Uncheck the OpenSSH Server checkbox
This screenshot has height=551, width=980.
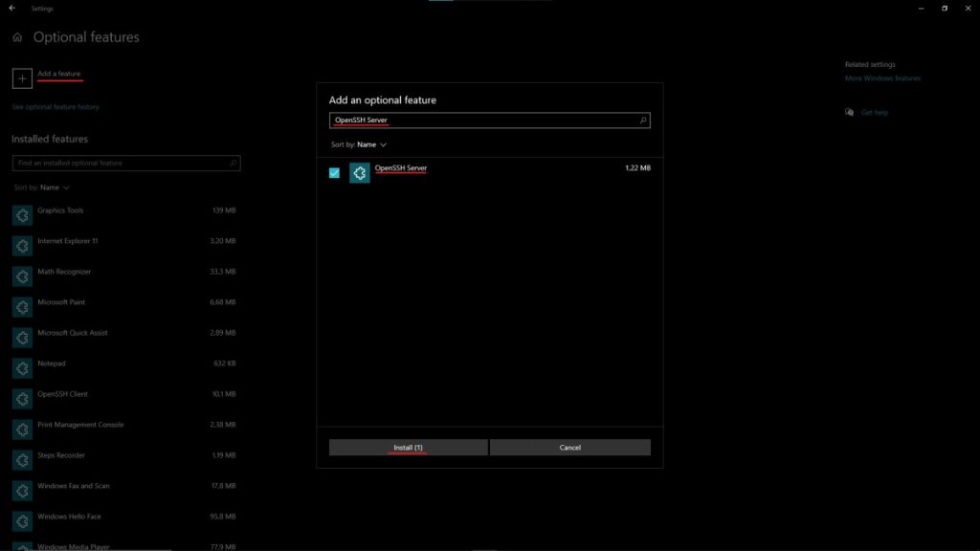(x=334, y=170)
